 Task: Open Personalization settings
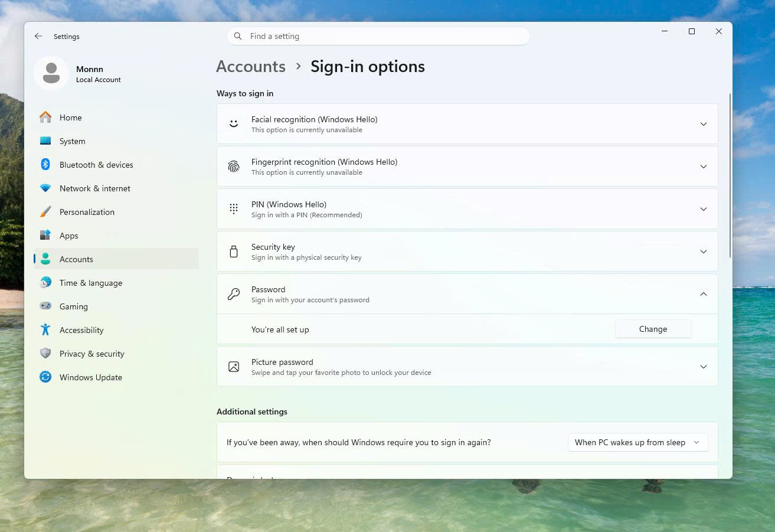point(116,212)
